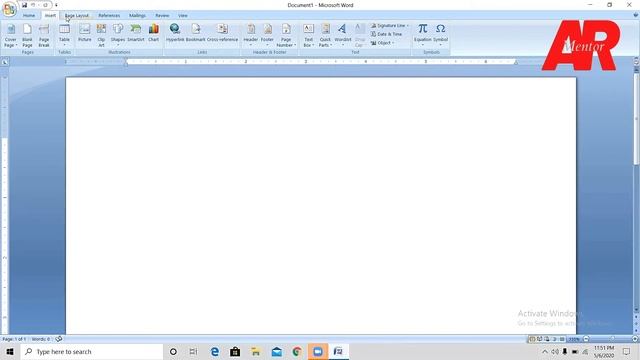Open Task View on the taskbar

(x=193, y=351)
